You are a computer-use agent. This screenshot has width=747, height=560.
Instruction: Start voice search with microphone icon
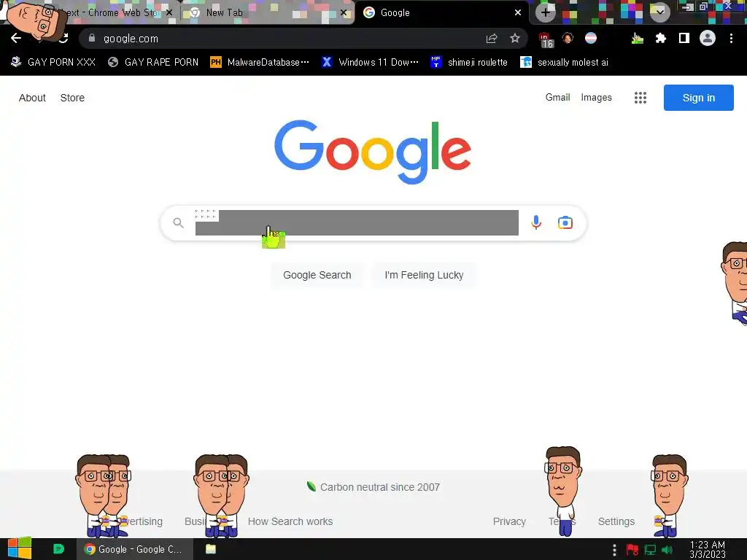(536, 222)
